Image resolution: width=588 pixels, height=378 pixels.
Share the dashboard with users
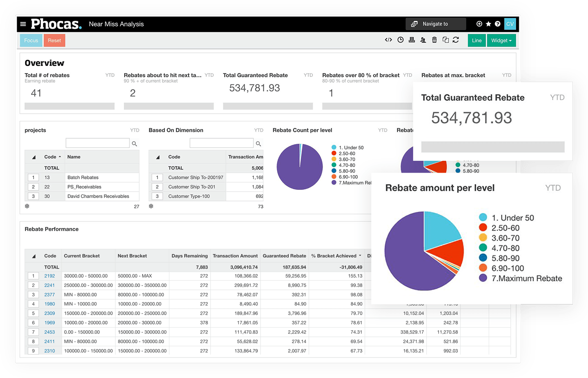[x=423, y=40]
